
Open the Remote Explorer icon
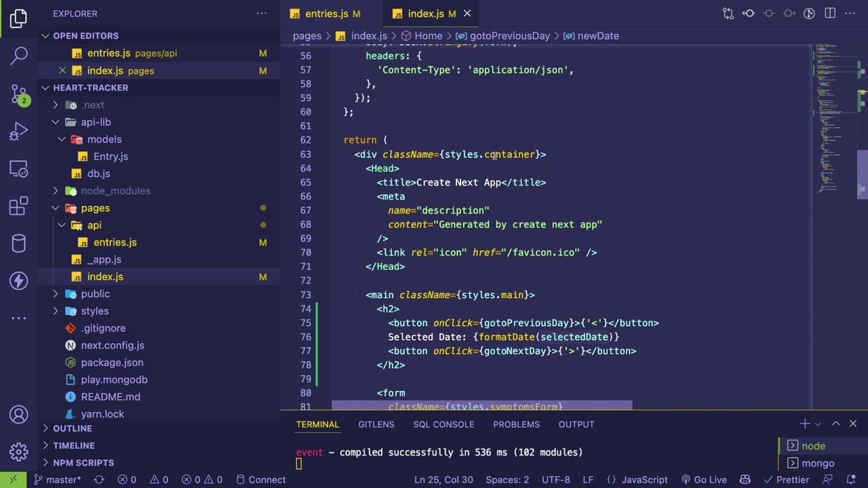click(x=19, y=168)
